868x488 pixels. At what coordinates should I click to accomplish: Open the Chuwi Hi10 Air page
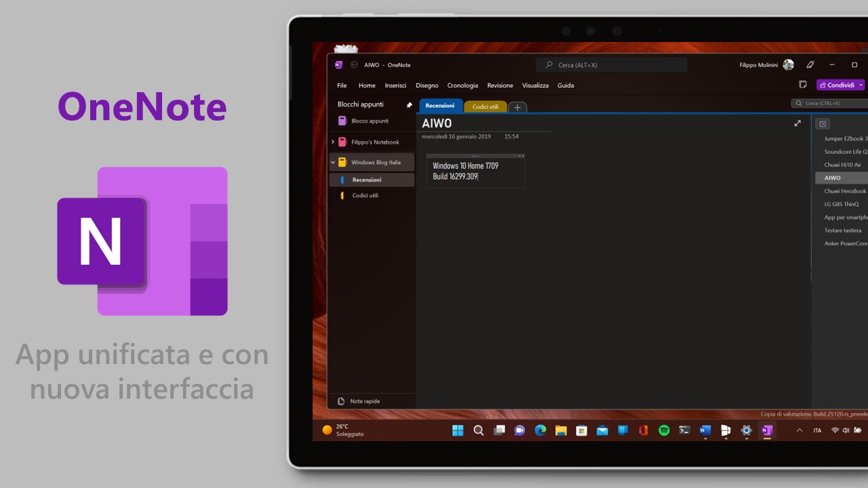[843, 165]
